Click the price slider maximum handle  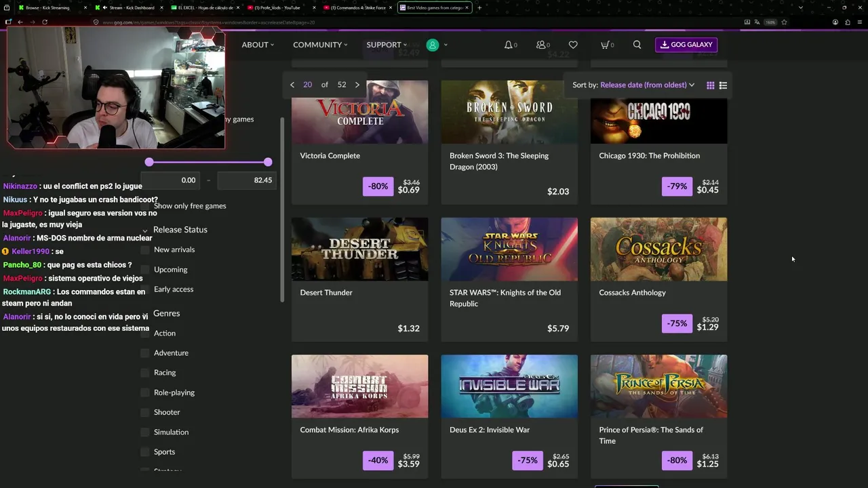click(x=268, y=162)
